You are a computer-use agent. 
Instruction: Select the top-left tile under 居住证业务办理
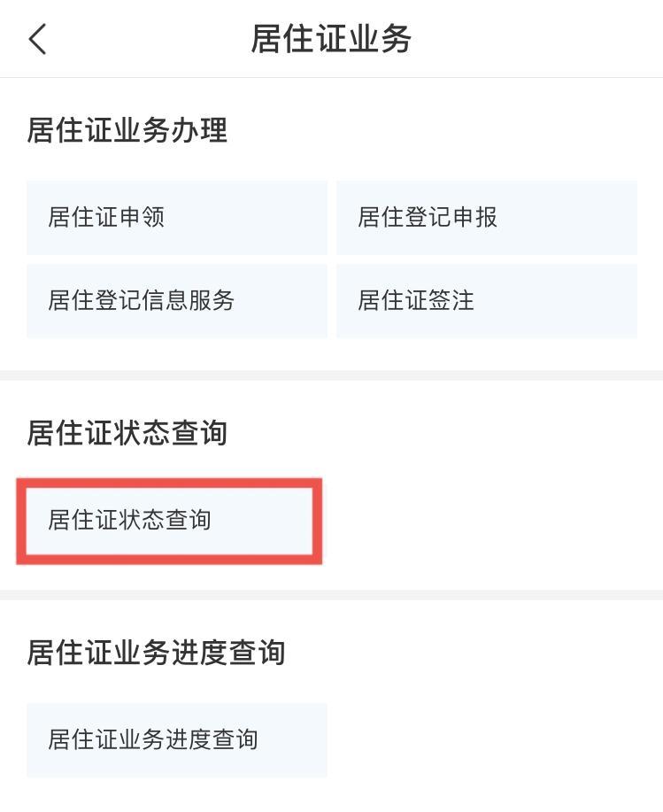176,218
